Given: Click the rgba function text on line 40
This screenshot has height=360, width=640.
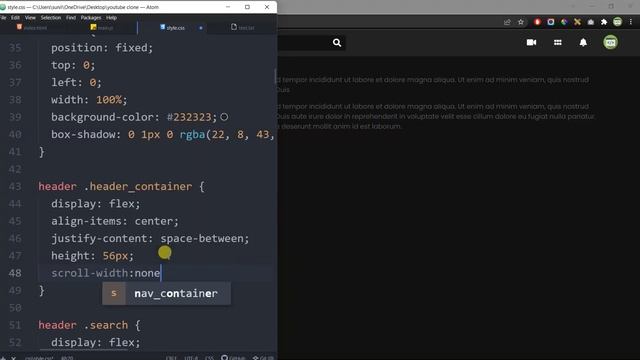Looking at the screenshot, I should [x=192, y=134].
